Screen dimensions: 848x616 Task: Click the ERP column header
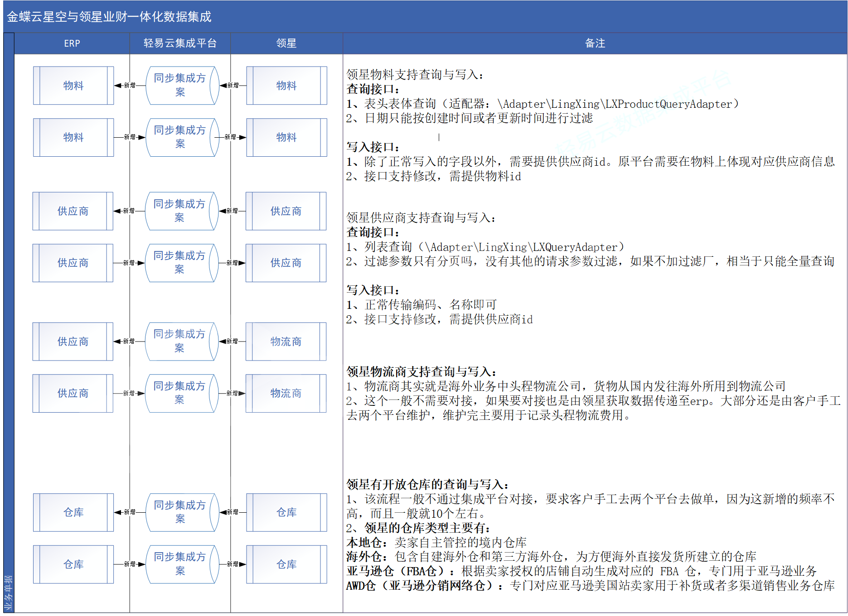point(72,43)
